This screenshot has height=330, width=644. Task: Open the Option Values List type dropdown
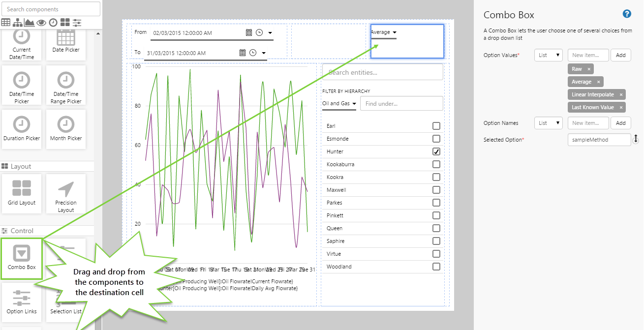point(548,55)
